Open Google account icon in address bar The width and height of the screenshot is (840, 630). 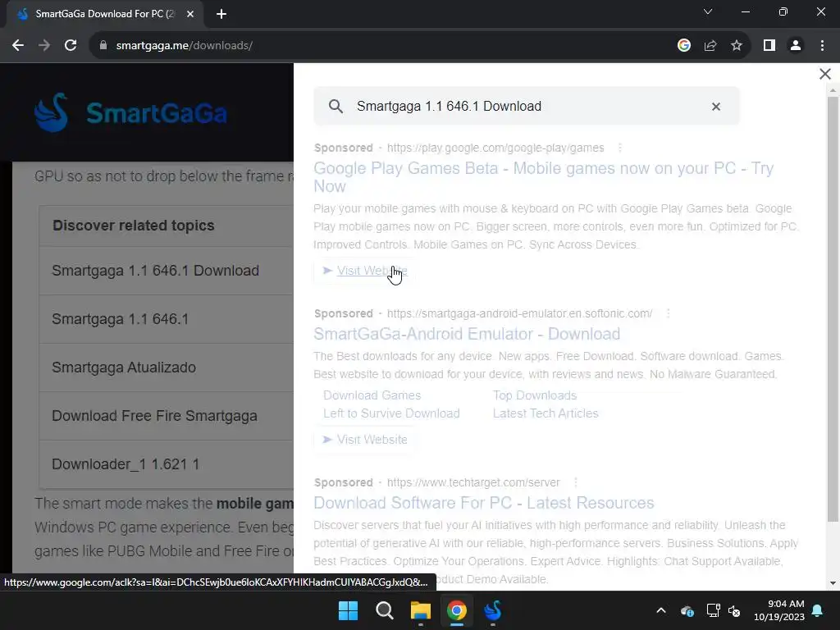point(683,46)
